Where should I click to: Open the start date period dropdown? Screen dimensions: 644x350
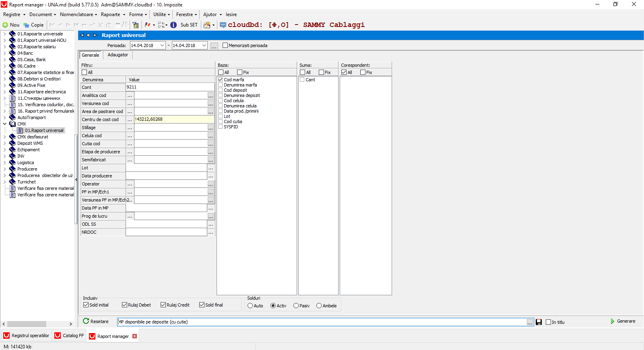coord(162,45)
